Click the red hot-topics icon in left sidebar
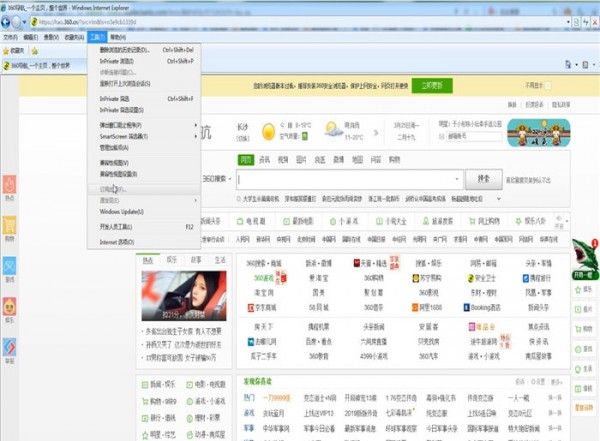The image size is (600, 441). click(x=10, y=184)
